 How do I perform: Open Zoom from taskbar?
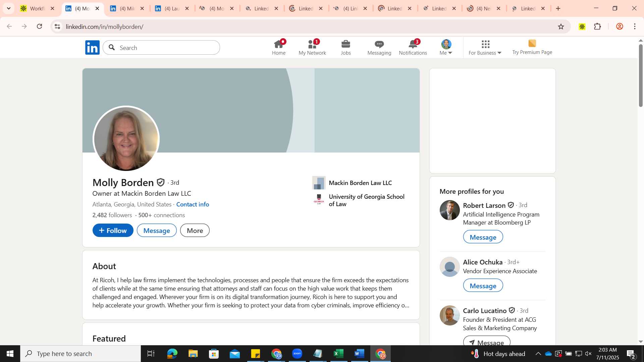(297, 354)
